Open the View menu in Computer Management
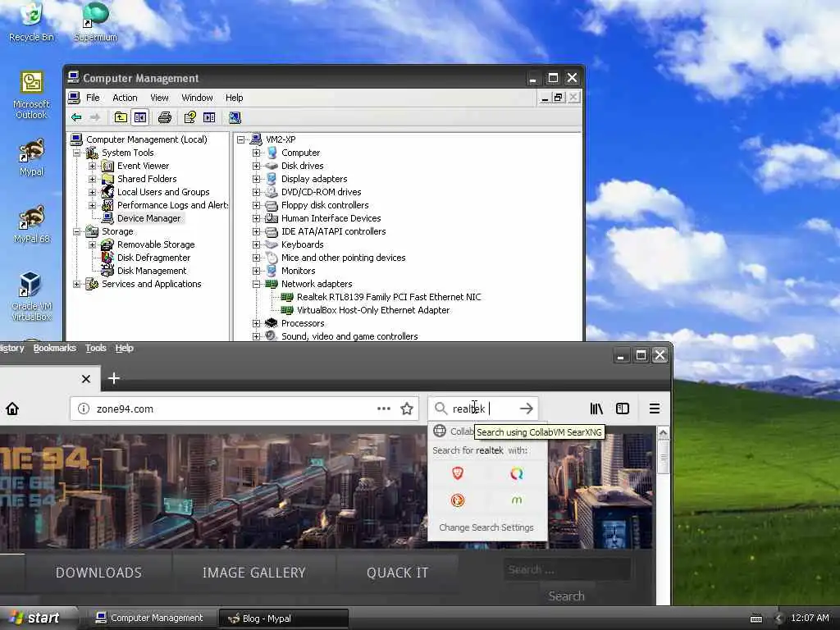Image resolution: width=840 pixels, height=630 pixels. (x=159, y=98)
